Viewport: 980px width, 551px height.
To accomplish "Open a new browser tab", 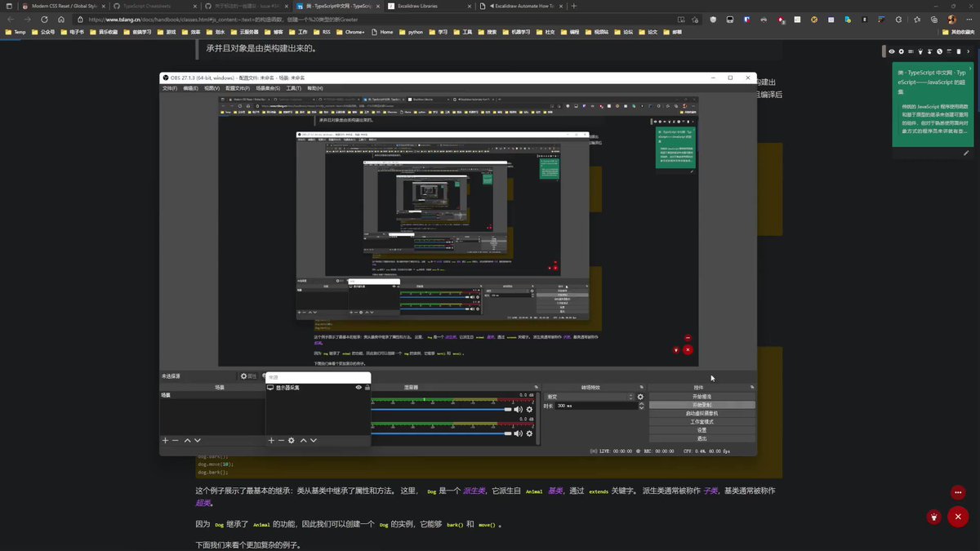I will point(574,6).
